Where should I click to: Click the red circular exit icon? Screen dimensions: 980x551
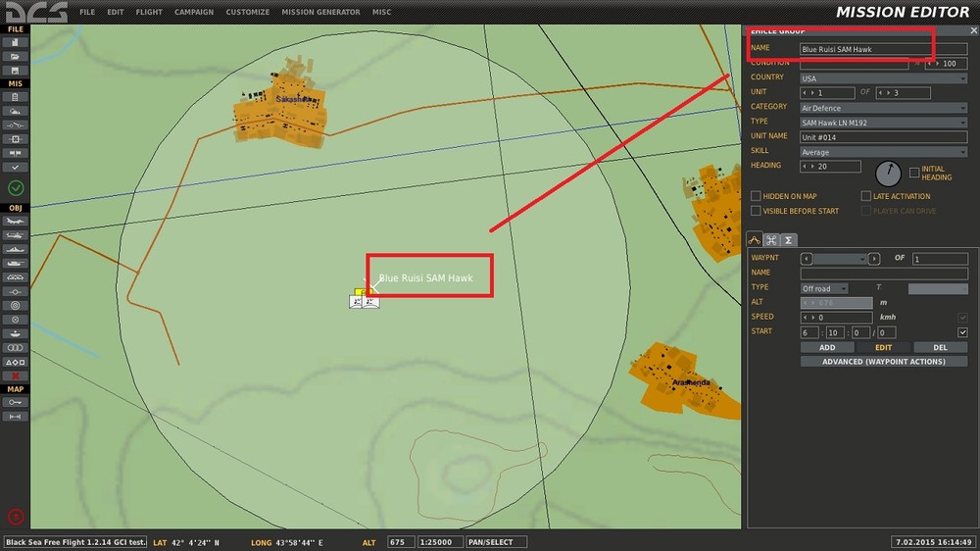tap(16, 517)
